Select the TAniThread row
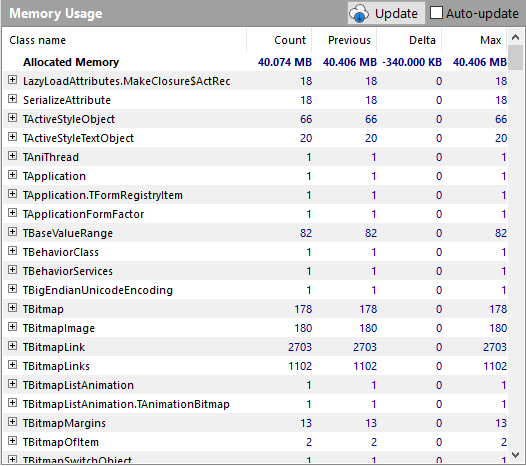 [255, 157]
